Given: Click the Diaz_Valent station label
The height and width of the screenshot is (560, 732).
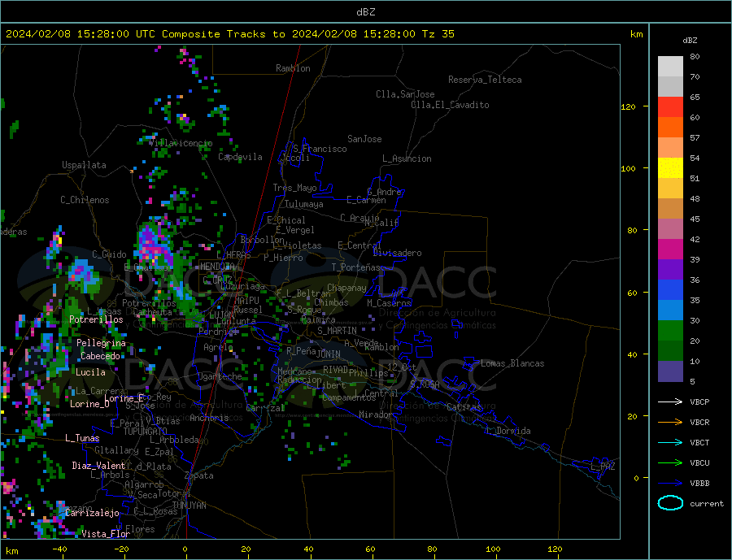Looking at the screenshot, I should pyautogui.click(x=98, y=465).
